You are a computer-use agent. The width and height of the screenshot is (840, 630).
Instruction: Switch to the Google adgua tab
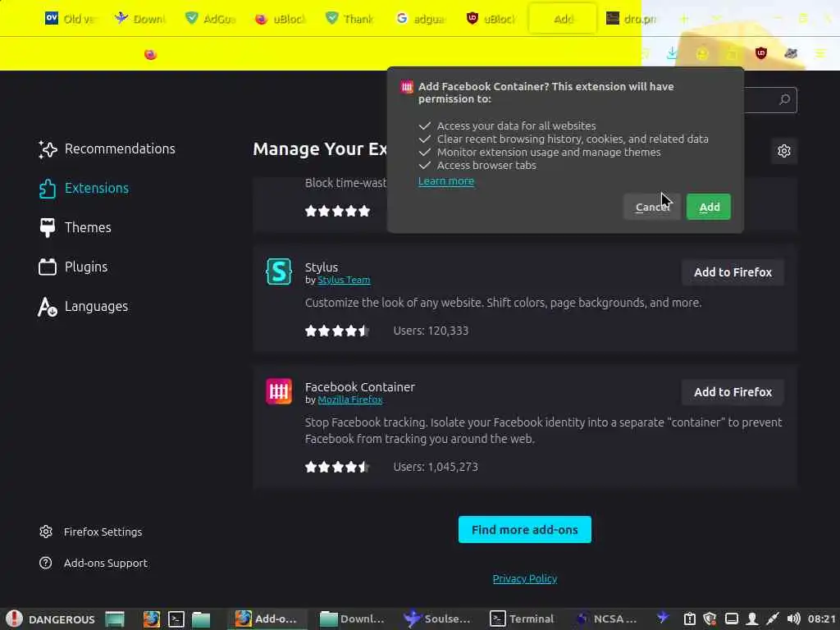pos(421,19)
